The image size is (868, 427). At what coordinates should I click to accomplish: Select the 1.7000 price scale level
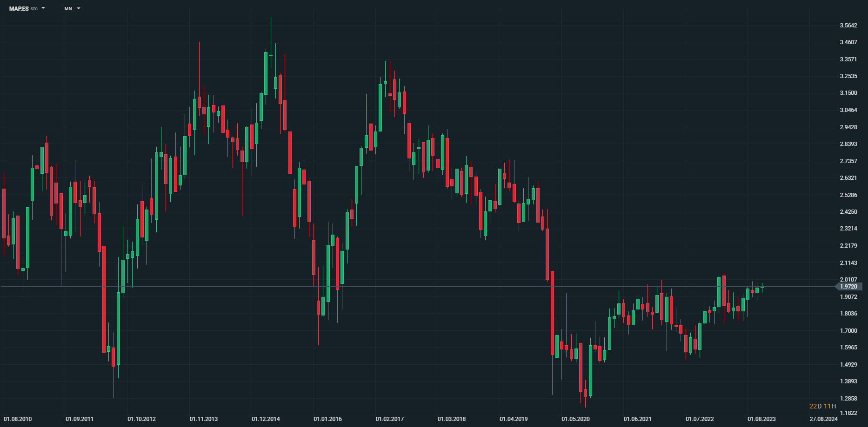pyautogui.click(x=848, y=331)
